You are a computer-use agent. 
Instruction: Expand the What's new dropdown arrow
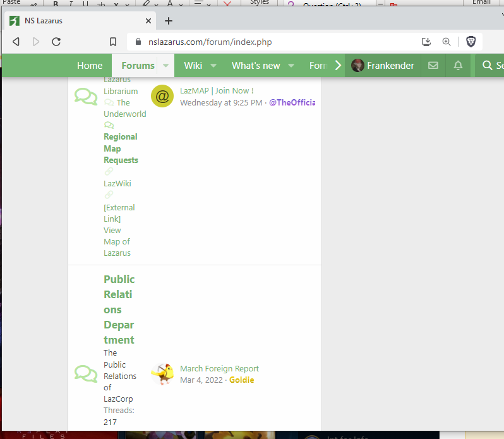click(x=291, y=66)
